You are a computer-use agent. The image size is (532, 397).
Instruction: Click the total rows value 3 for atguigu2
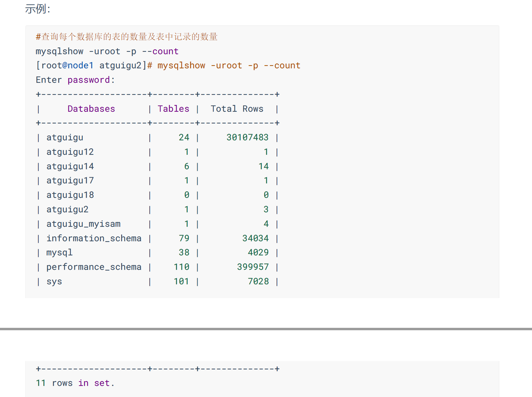pos(266,209)
